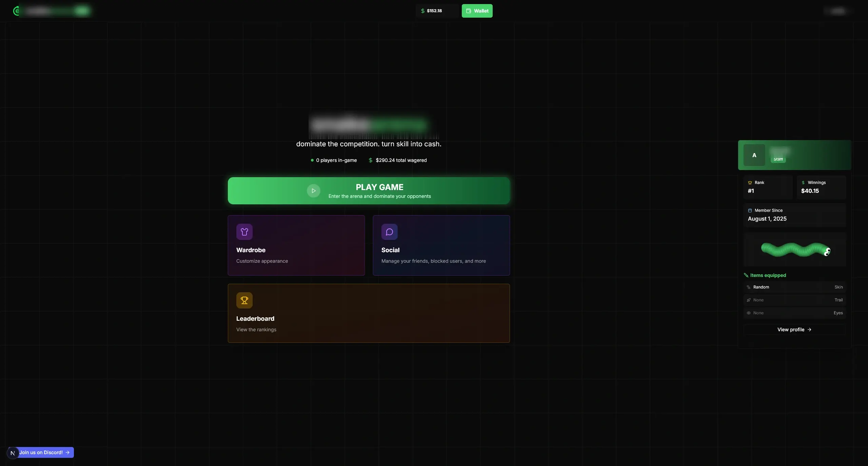Click the avatar tile with letter A
Viewport: 868px width, 466px height.
754,155
